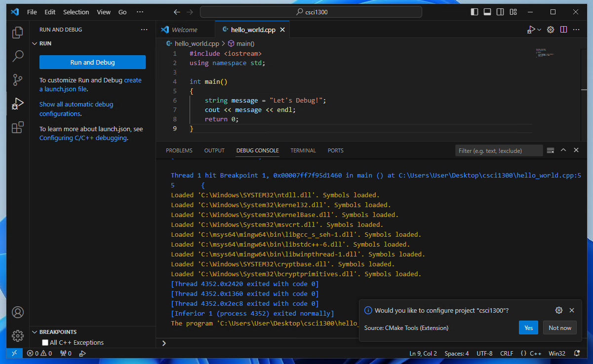Collapse the RUN section
This screenshot has height=364, width=593.
click(x=35, y=43)
